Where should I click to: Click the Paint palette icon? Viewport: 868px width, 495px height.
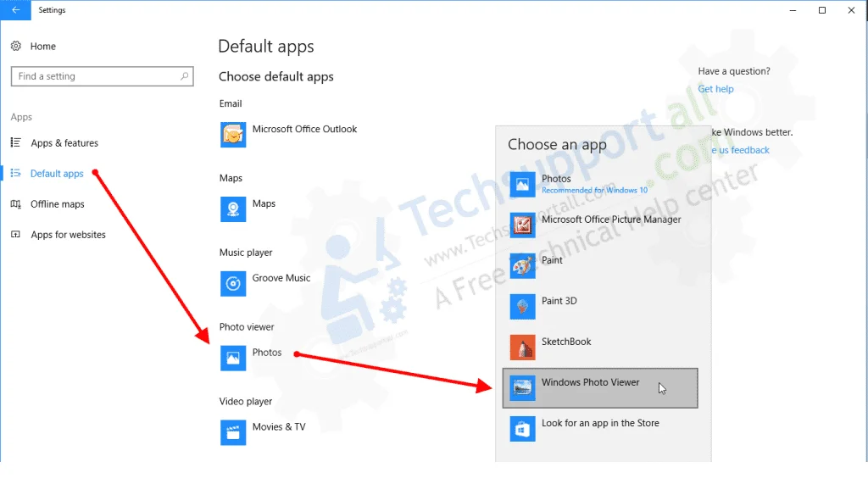522,266
